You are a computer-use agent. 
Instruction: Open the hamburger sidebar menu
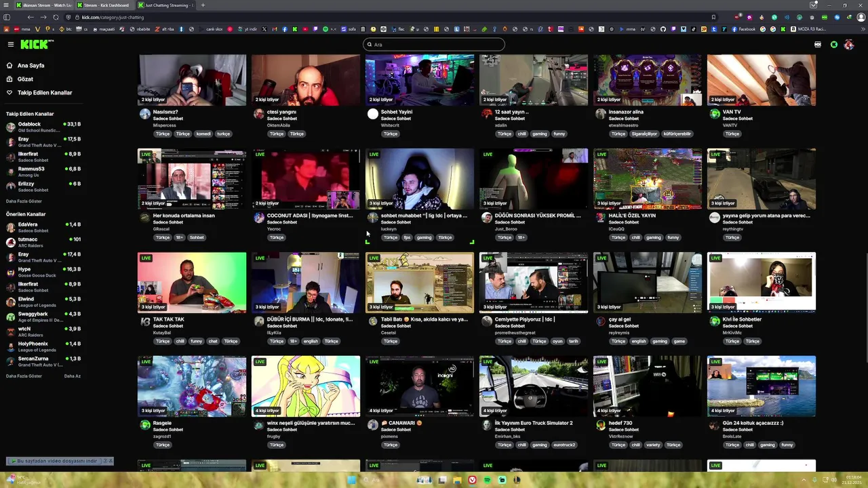[10, 44]
